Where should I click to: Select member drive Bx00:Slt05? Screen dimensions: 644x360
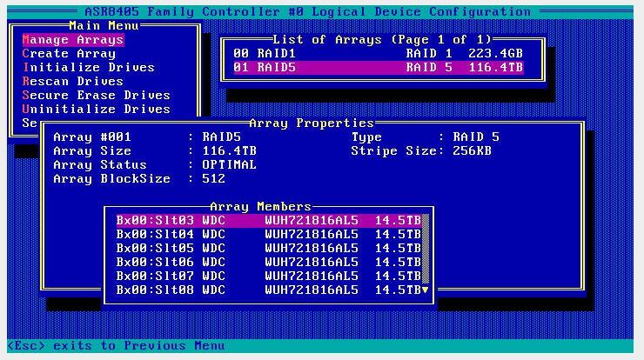(x=269, y=249)
